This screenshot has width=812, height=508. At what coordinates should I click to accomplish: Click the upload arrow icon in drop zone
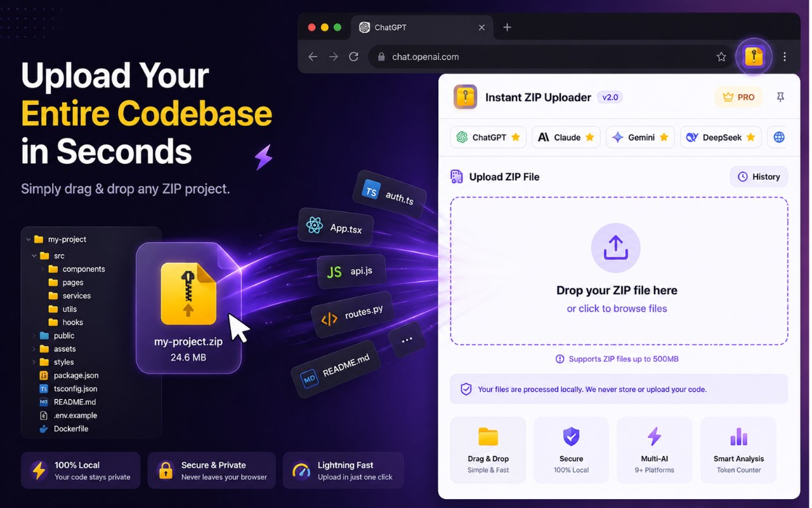[x=616, y=248]
